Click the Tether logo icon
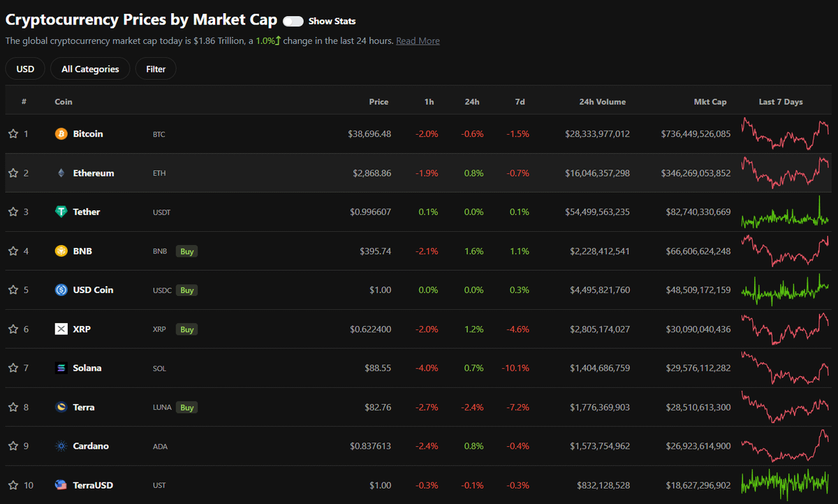 [x=61, y=212]
